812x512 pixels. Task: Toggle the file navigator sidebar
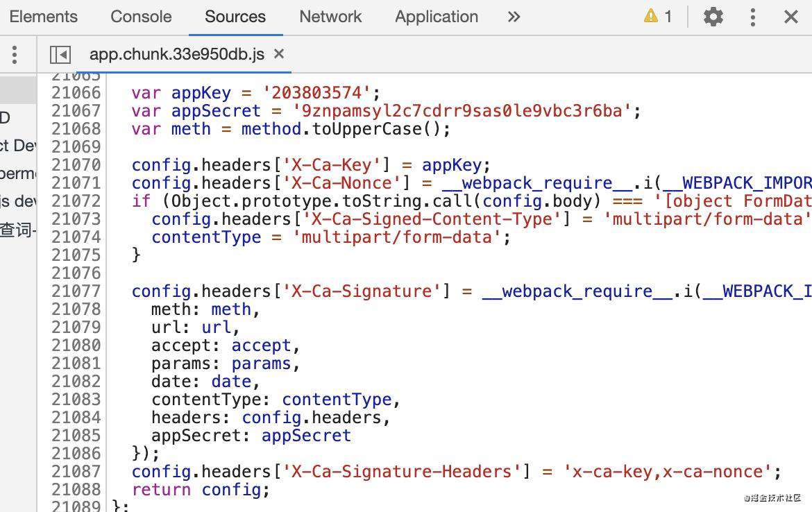tap(60, 54)
